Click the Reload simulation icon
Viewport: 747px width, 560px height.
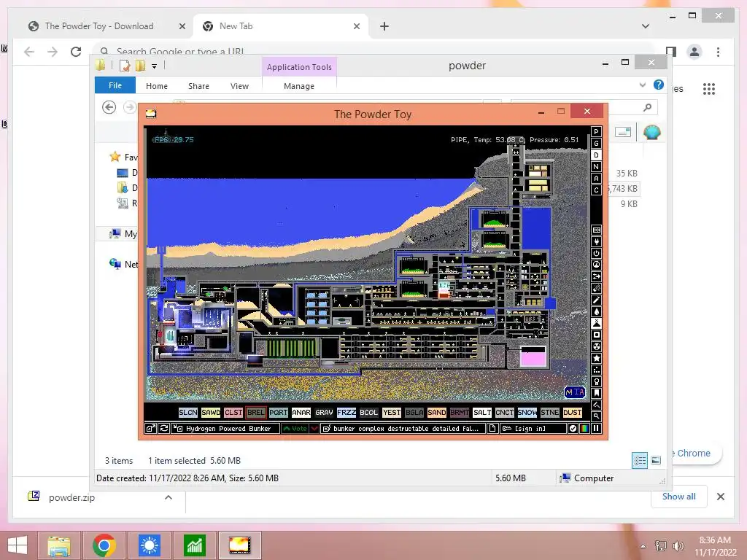pyautogui.click(x=163, y=428)
